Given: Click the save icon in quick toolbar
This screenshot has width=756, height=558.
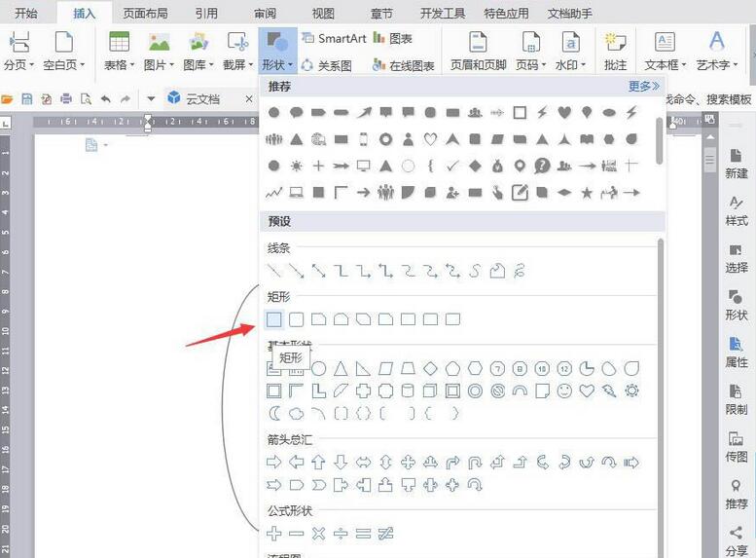Looking at the screenshot, I should click(x=27, y=99).
